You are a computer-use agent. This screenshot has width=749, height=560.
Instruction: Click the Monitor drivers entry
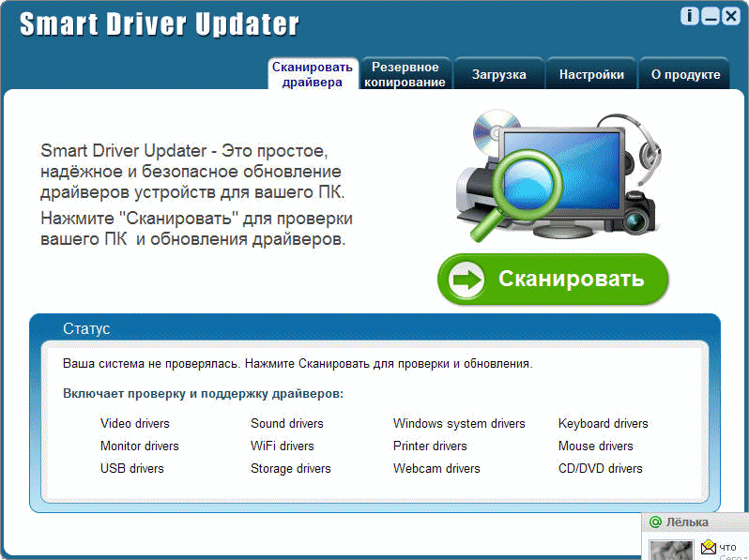tap(140, 446)
